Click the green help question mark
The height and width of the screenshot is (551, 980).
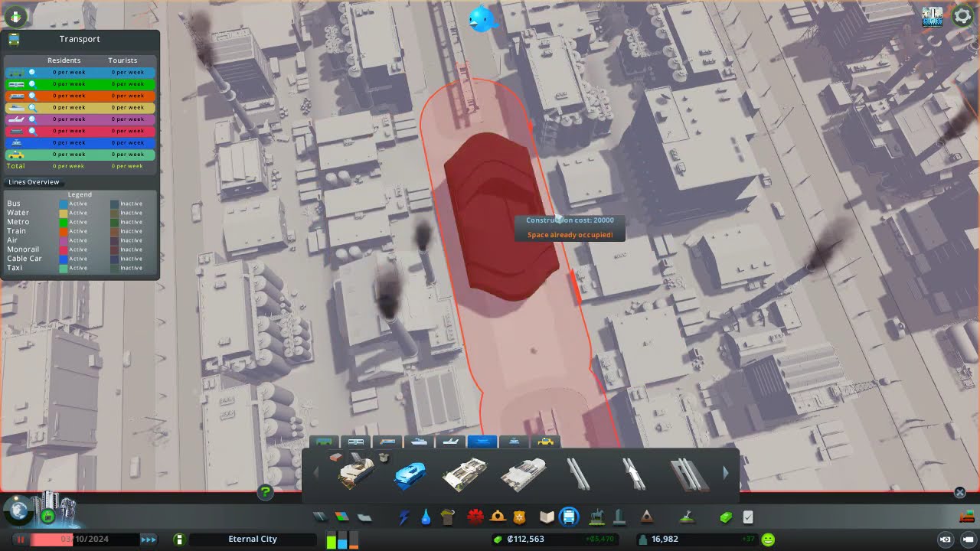coord(265,492)
